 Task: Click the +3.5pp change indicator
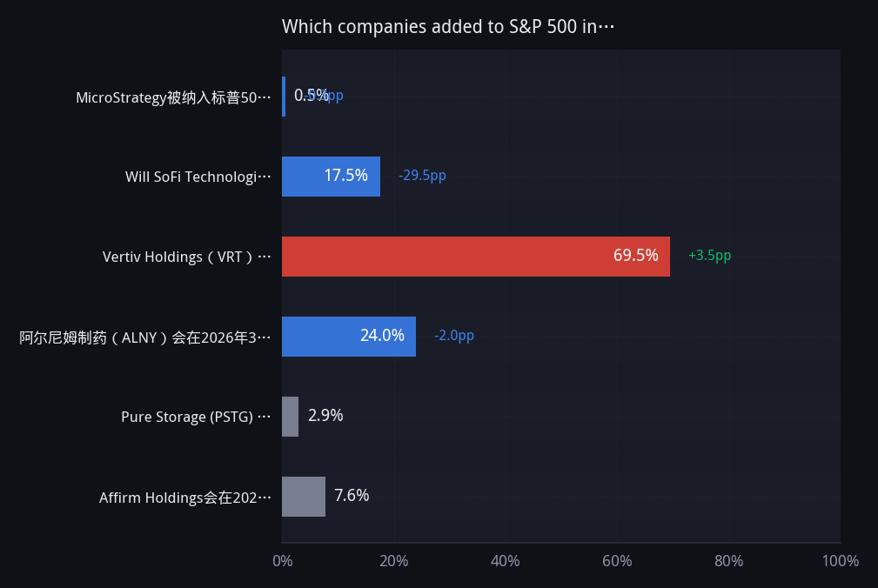(709, 255)
